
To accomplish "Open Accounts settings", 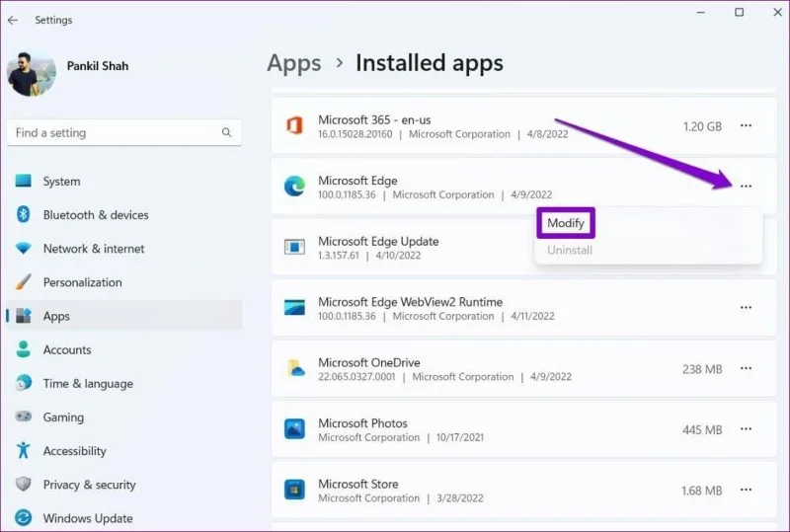I will click(124, 349).
